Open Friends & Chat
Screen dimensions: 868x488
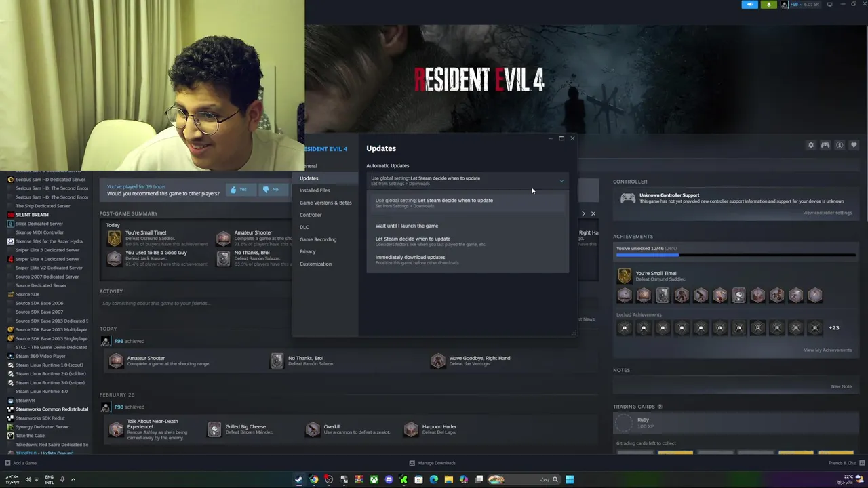[845, 463]
